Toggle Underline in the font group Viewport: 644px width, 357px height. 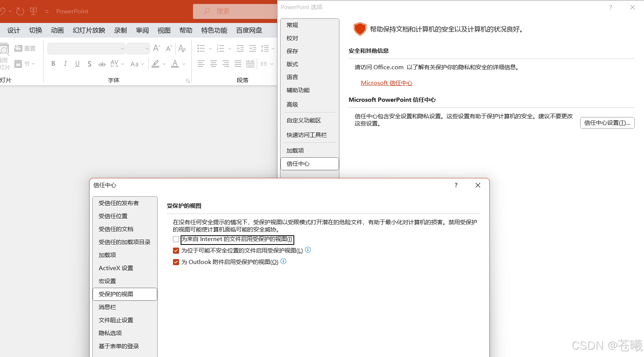pyautogui.click(x=77, y=64)
